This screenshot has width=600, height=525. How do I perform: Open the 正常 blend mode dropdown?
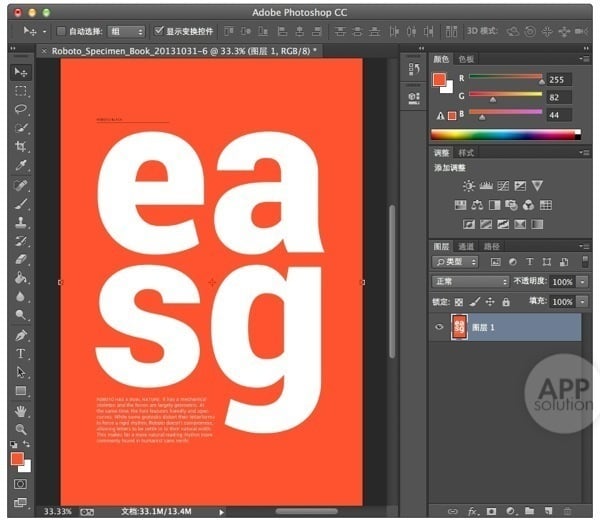tap(470, 282)
